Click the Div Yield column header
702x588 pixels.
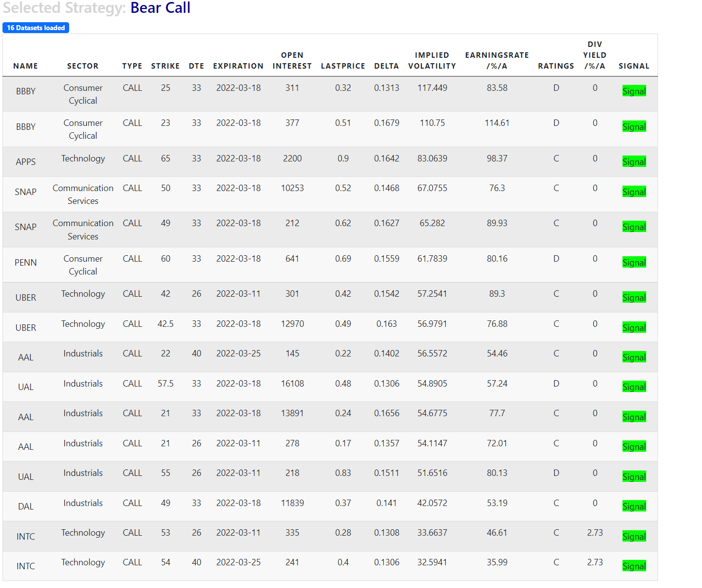(594, 55)
